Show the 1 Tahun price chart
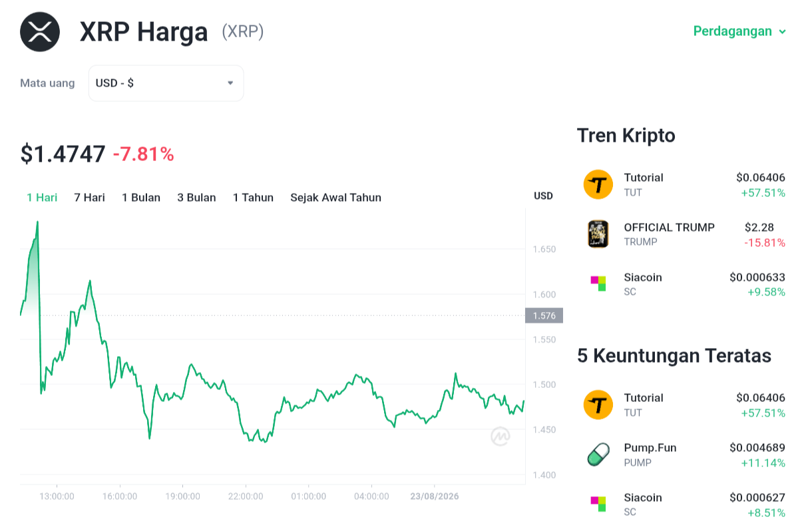Image resolution: width=812 pixels, height=519 pixels. 253,197
